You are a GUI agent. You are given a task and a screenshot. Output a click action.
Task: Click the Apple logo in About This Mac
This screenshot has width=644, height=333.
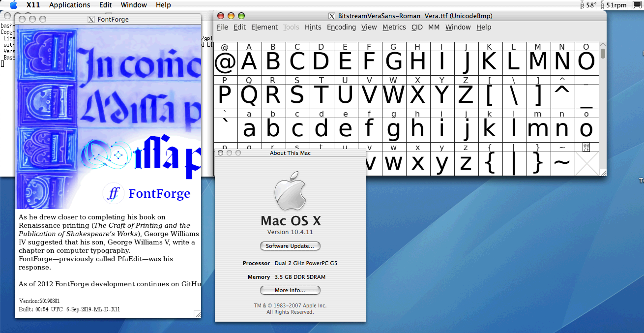coord(291,191)
